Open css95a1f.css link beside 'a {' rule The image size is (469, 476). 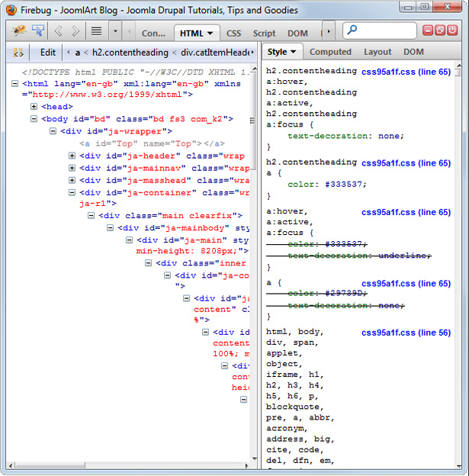[406, 284]
